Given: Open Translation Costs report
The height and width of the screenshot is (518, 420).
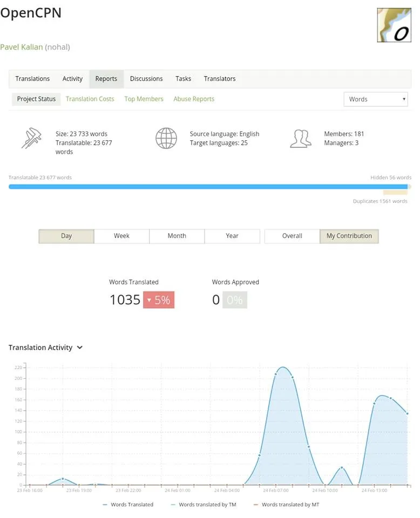Looking at the screenshot, I should pyautogui.click(x=90, y=99).
